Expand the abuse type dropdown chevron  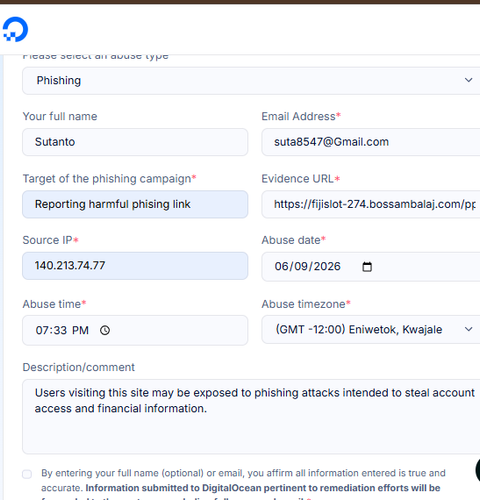pos(469,80)
